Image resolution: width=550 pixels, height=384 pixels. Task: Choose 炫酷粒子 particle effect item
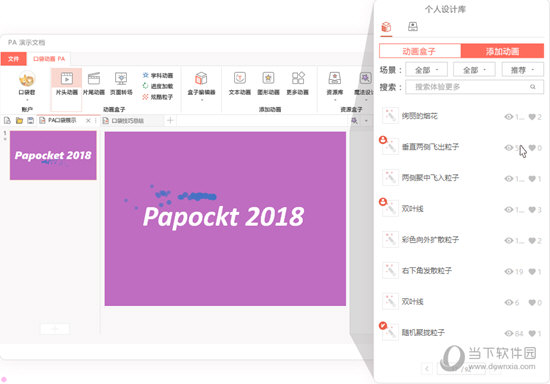[158, 97]
